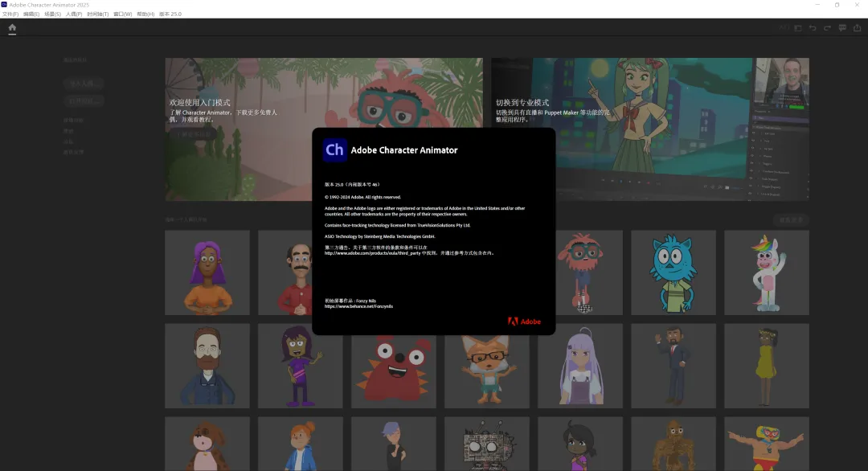This screenshot has width=868, height=471.
Task: Select the red monster with glasses beside dialog
Action: pyautogui.click(x=589, y=272)
